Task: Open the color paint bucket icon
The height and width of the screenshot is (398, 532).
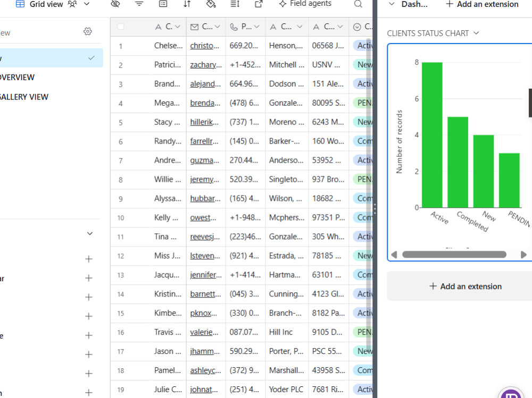Action: (211, 4)
